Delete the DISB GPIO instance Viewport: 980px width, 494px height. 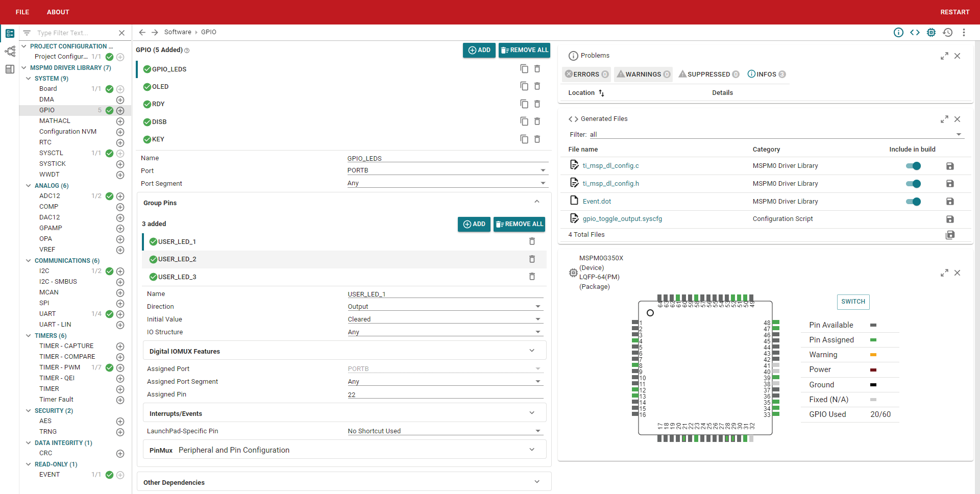pos(537,121)
